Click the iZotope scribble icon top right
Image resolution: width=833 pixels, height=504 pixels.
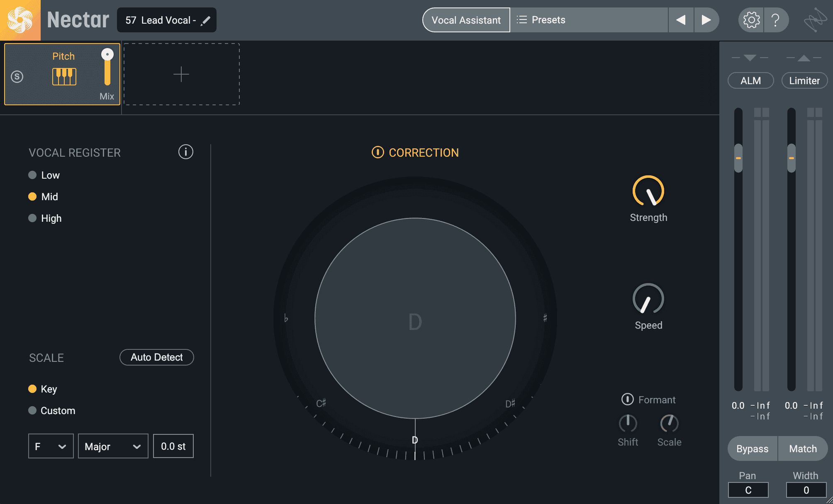(x=815, y=20)
